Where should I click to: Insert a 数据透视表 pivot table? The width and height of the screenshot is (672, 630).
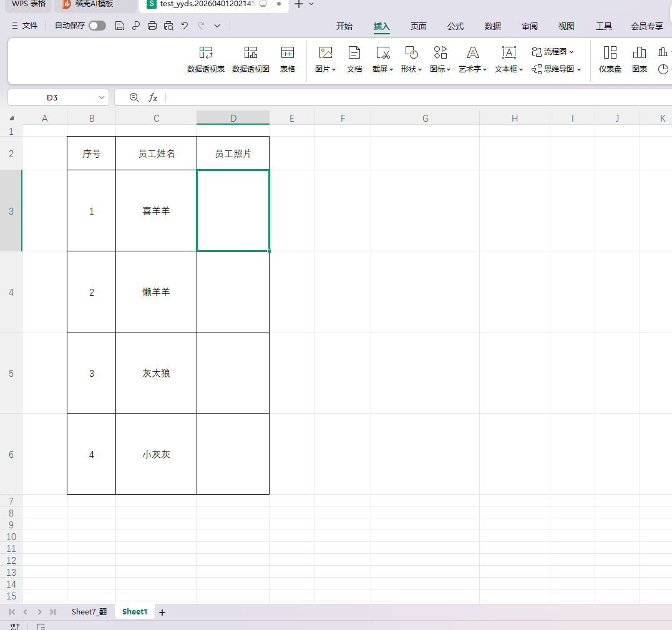[x=206, y=60]
